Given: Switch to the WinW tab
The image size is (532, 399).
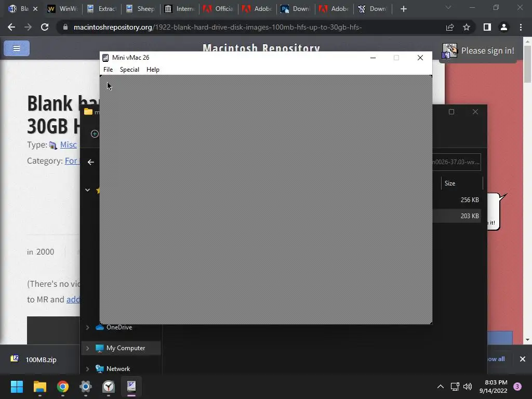Looking at the screenshot, I should tap(63, 9).
